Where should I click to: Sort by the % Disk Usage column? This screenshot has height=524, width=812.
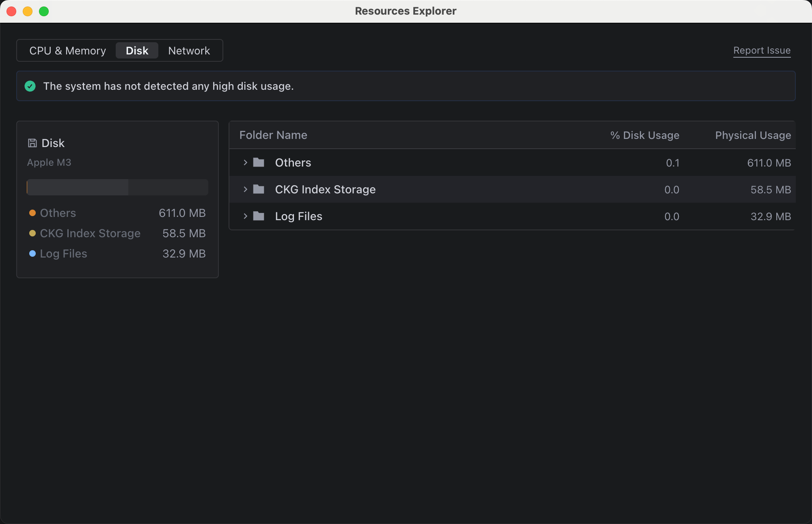644,135
